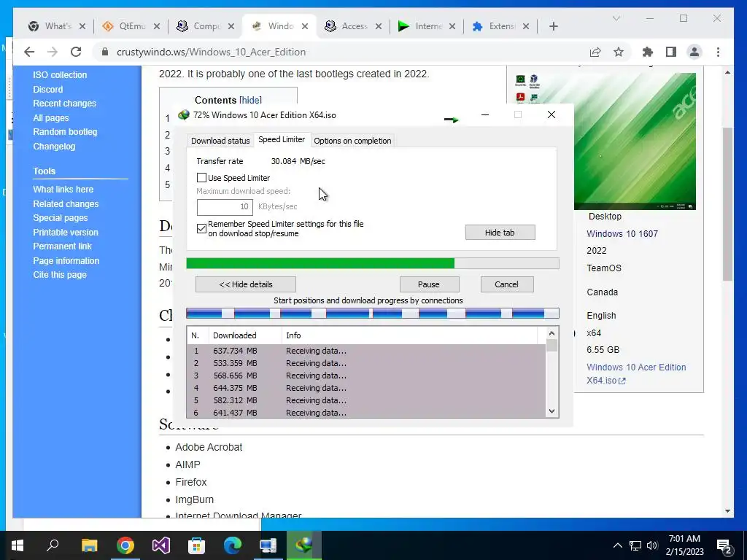The width and height of the screenshot is (747, 560).
Task: Click Internet Download Manager taskbar icon
Action: click(304, 545)
